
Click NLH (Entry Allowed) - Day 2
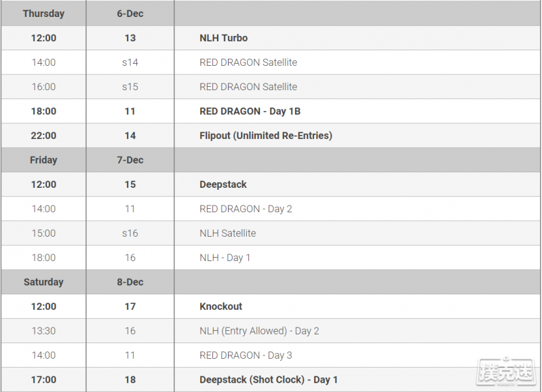pos(259,331)
